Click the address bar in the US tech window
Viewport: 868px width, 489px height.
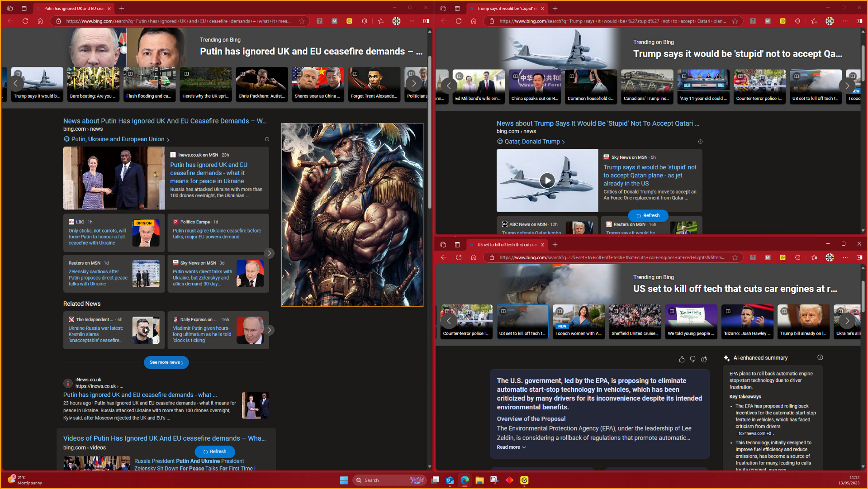[x=612, y=257]
